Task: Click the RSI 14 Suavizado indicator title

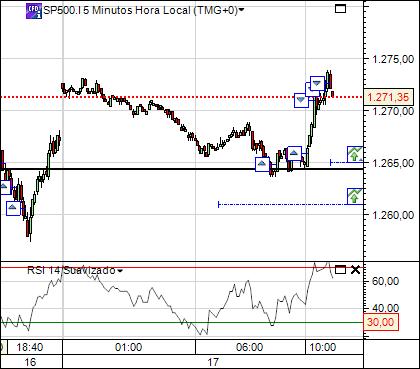Action: tap(71, 270)
